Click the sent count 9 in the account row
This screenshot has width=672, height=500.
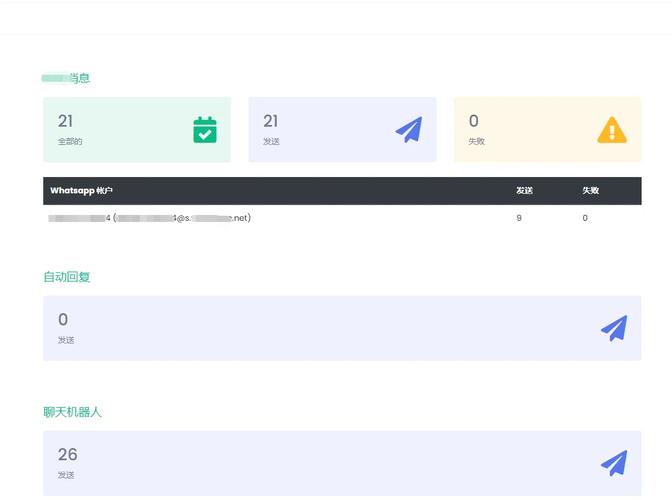tap(519, 217)
